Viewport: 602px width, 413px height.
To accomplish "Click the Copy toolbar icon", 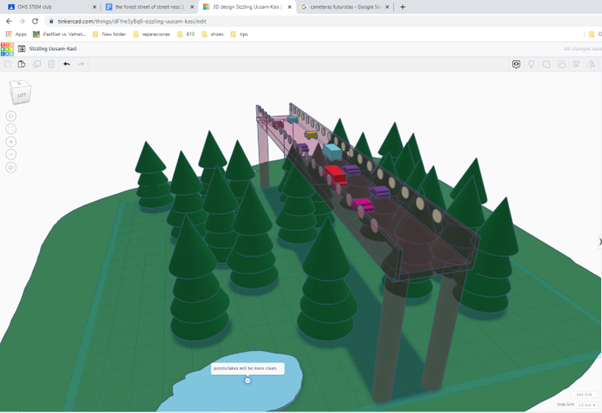I will 7,64.
